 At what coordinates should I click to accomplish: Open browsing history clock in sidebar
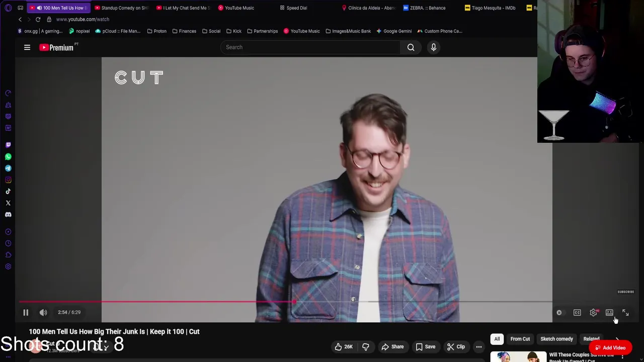[8, 243]
